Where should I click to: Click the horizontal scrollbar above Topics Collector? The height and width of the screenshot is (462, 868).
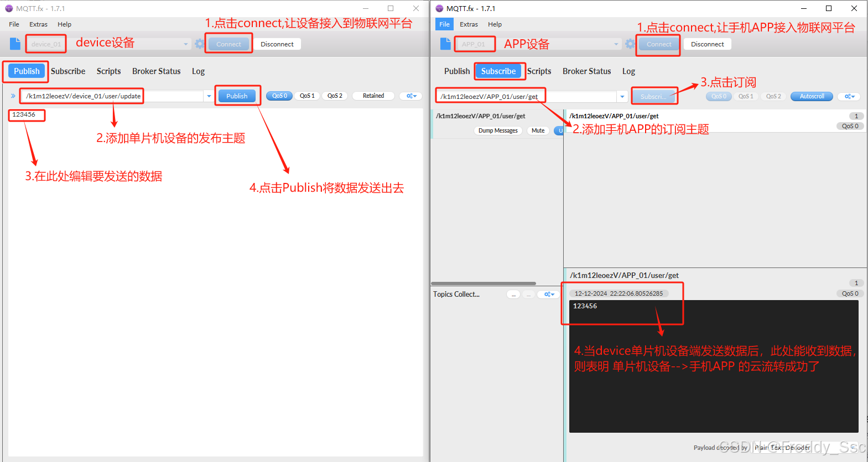pos(484,283)
